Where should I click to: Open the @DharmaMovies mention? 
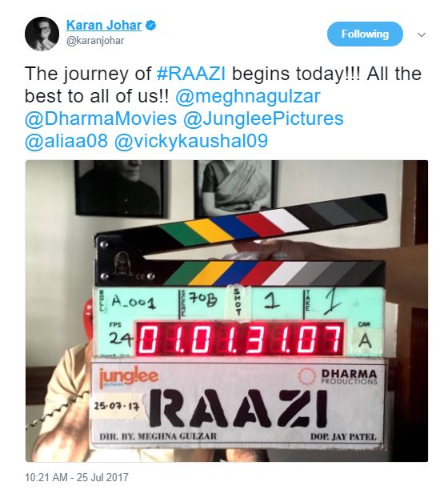pyautogui.click(x=101, y=118)
